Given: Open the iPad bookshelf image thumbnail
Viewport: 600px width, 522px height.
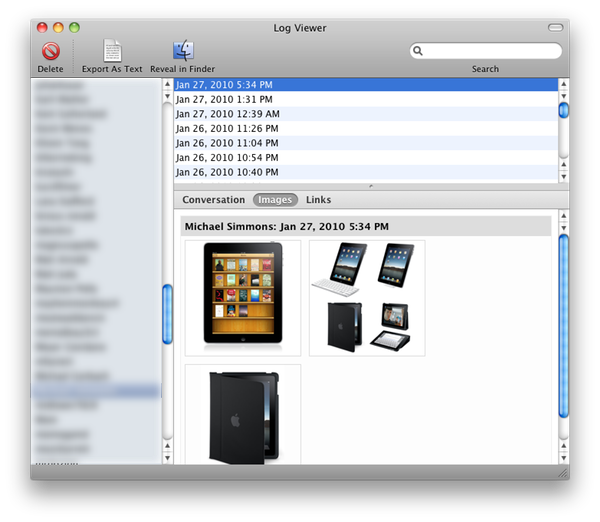Looking at the screenshot, I should coord(243,297).
